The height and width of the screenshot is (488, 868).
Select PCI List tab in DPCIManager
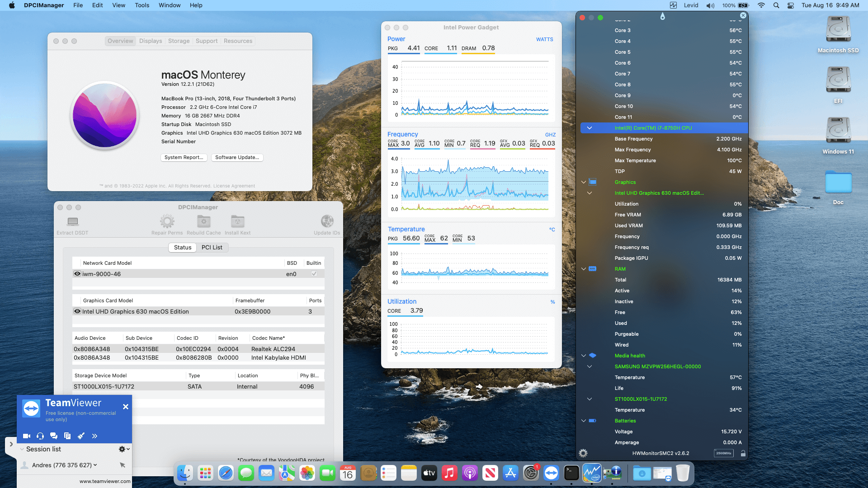[212, 248]
